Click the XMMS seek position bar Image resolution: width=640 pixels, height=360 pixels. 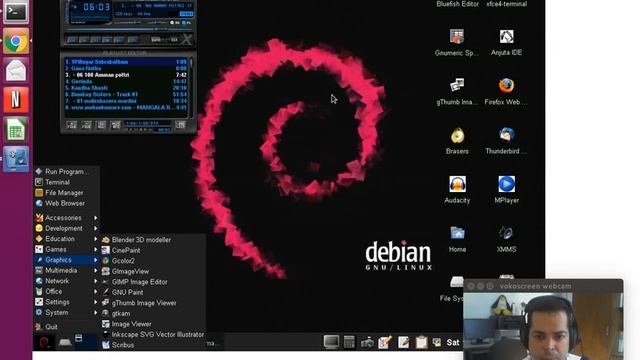[130, 29]
